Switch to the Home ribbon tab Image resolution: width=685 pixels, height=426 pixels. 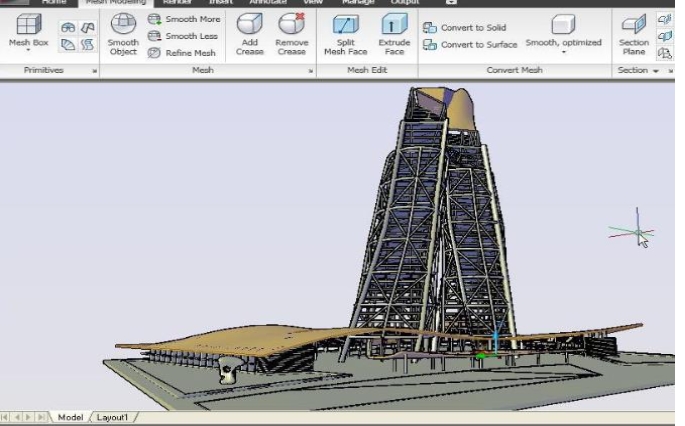click(x=54, y=2)
